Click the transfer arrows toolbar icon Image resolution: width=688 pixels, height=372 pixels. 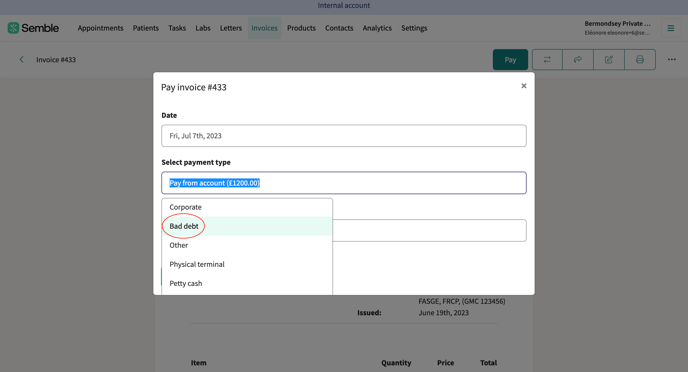pos(547,60)
